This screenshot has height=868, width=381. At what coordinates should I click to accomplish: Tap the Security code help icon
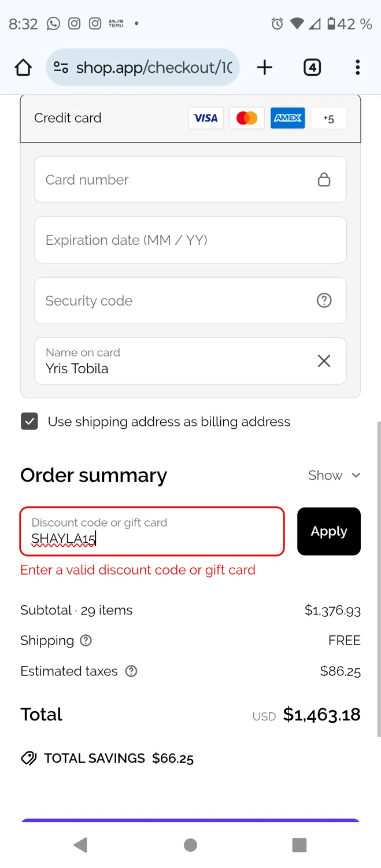coord(324,300)
